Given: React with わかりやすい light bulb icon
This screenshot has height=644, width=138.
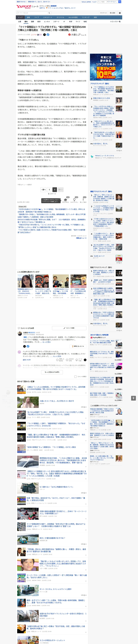Looking at the screenshot, I should tap(74, 200).
